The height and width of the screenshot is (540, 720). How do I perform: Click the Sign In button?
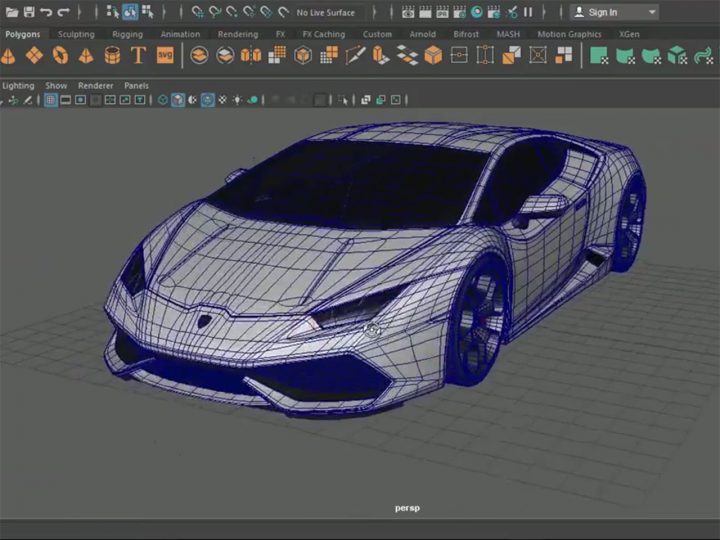click(602, 12)
